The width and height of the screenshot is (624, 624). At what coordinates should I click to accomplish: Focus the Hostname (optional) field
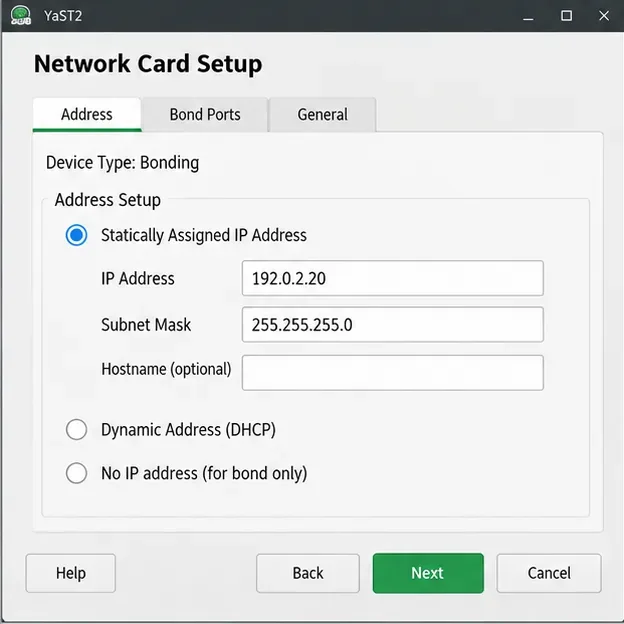point(392,372)
